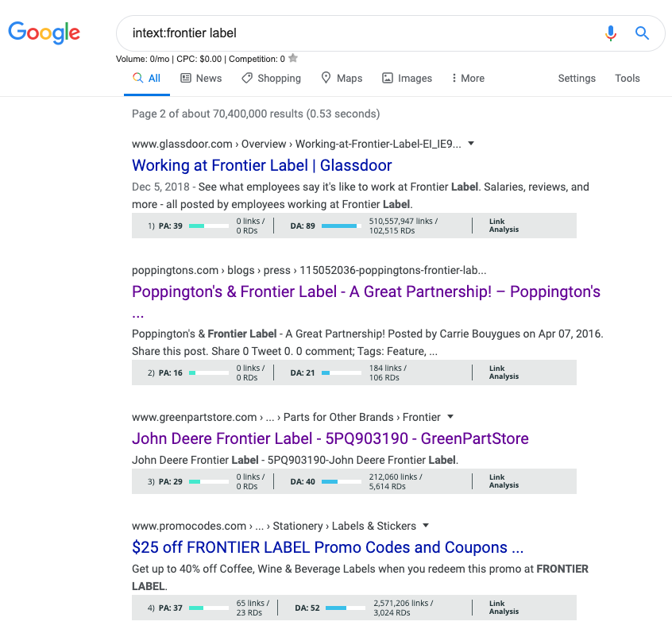Click the Google logo
This screenshot has height=633, width=672.
click(44, 33)
